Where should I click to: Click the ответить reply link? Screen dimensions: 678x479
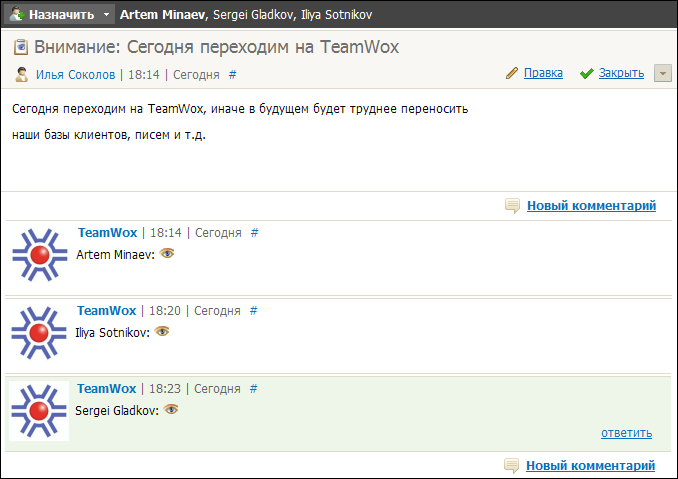[627, 433]
